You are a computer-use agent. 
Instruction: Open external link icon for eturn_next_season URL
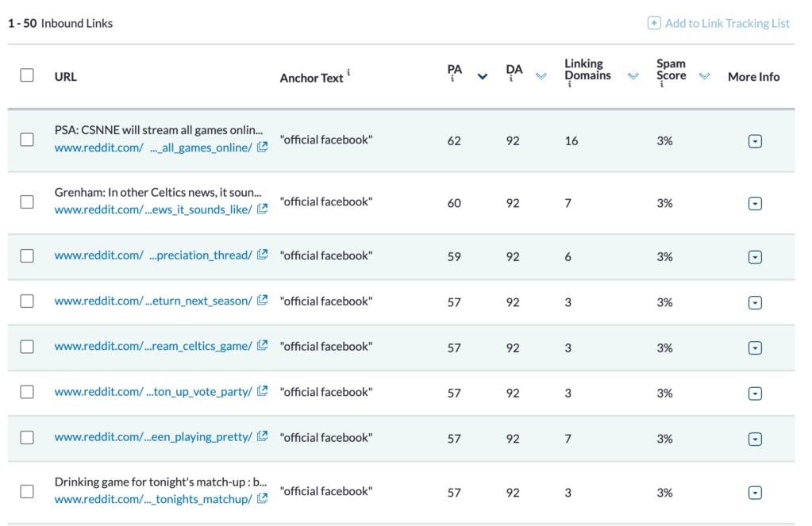(x=262, y=301)
